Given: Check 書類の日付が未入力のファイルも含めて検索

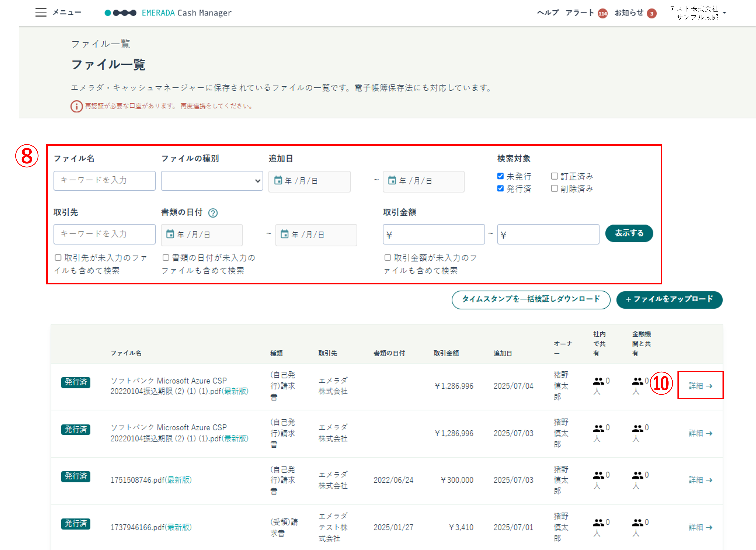Looking at the screenshot, I should click(x=166, y=258).
